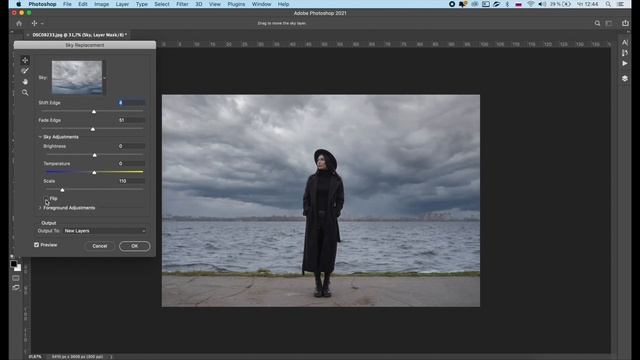Change screen mode icon
This screenshot has width=640, height=360.
pyautogui.click(x=16, y=288)
